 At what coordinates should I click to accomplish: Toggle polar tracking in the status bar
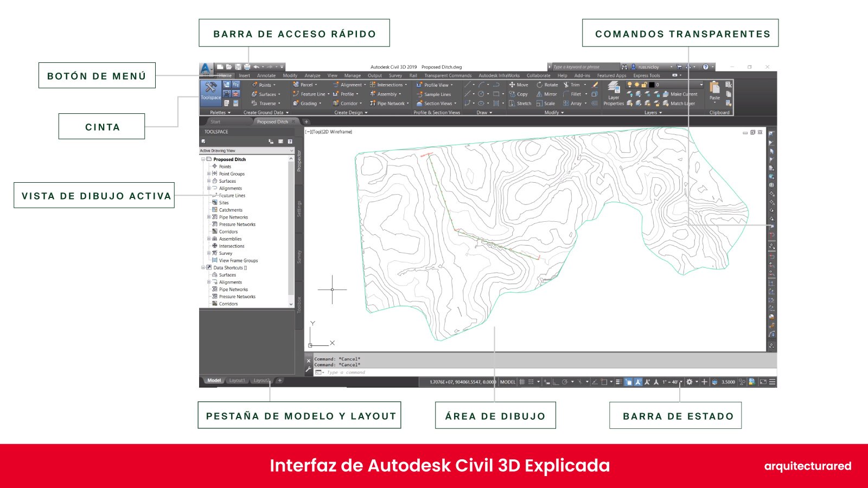click(x=565, y=382)
